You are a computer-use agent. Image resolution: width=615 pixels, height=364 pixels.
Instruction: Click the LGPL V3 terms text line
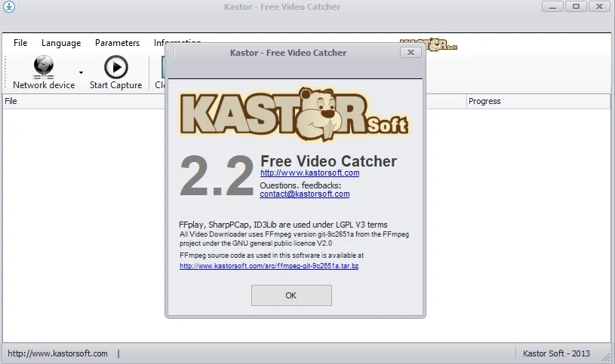coord(283,225)
